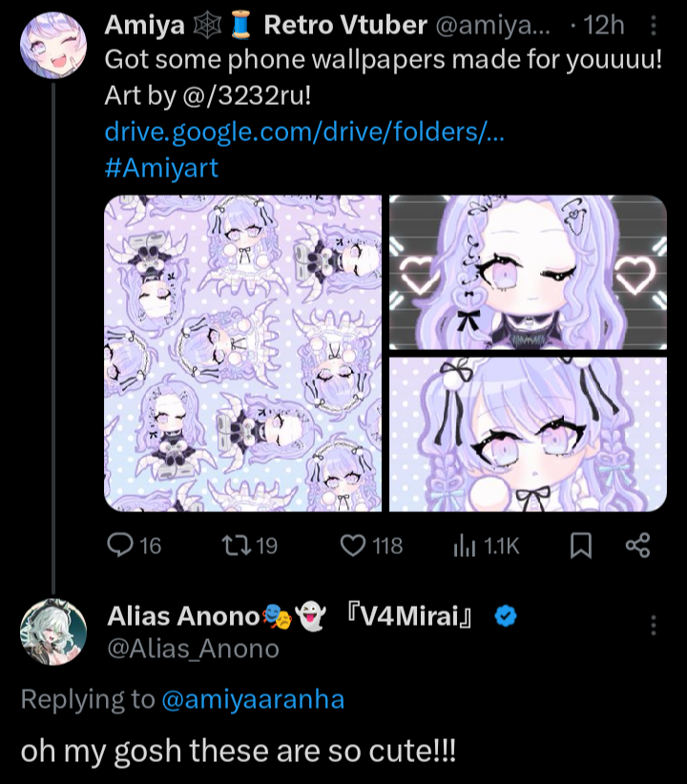Like the tweet with heart icon
The height and width of the screenshot is (784, 687).
point(354,546)
